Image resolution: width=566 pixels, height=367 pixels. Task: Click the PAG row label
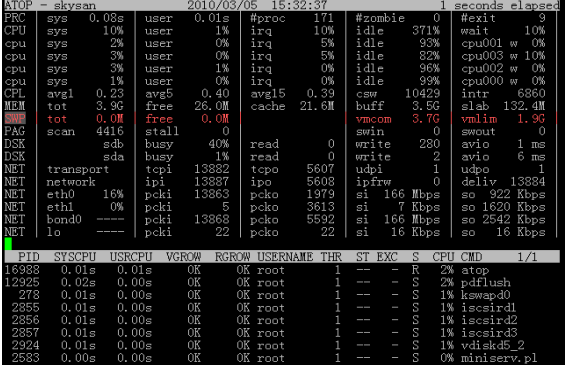(x=15, y=131)
